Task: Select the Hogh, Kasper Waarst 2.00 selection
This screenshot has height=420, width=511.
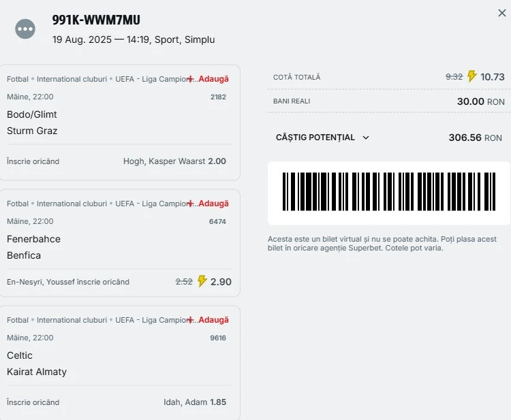Action: 174,161
